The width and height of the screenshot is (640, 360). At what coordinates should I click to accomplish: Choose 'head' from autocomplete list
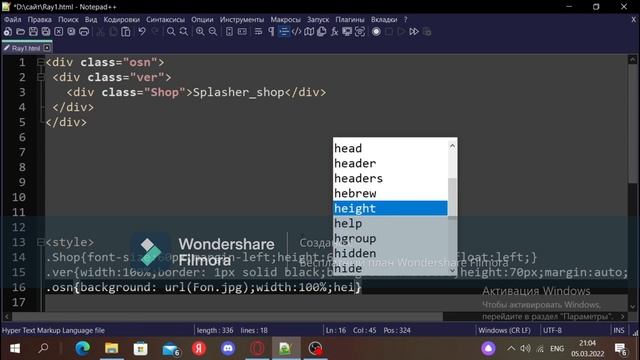click(x=390, y=148)
